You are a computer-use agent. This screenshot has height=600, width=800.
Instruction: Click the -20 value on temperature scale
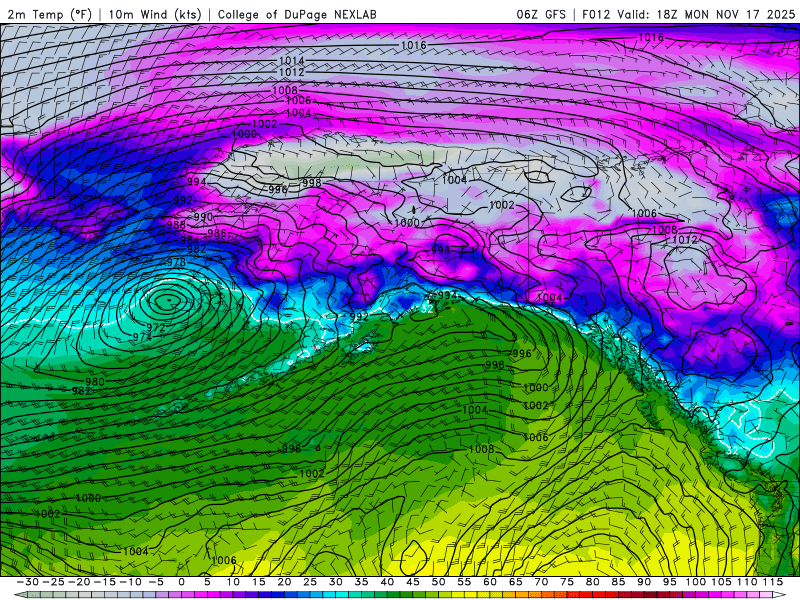(x=79, y=582)
